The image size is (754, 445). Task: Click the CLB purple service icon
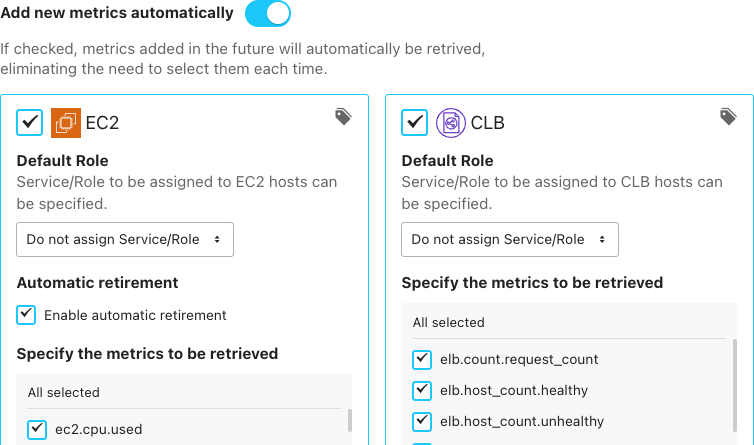coord(451,123)
